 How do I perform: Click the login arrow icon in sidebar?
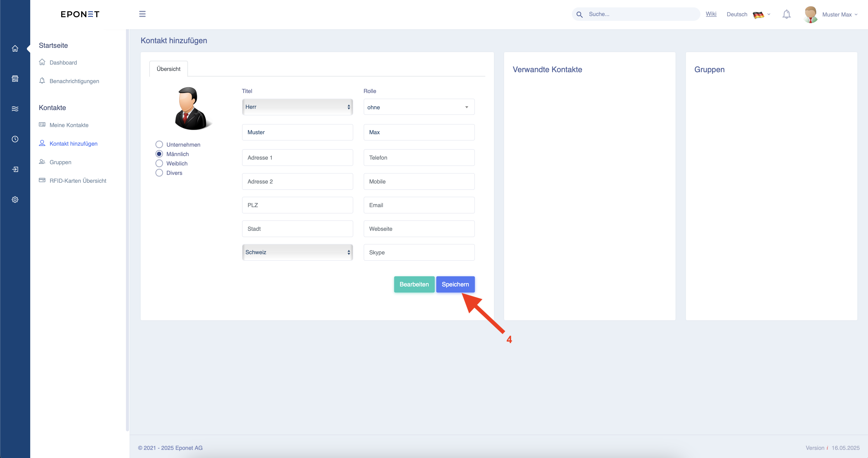tap(15, 169)
